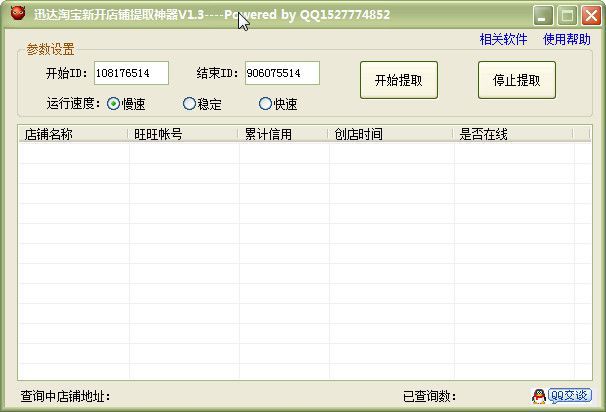The height and width of the screenshot is (412, 606).
Task: Close the application window
Action: point(591,15)
